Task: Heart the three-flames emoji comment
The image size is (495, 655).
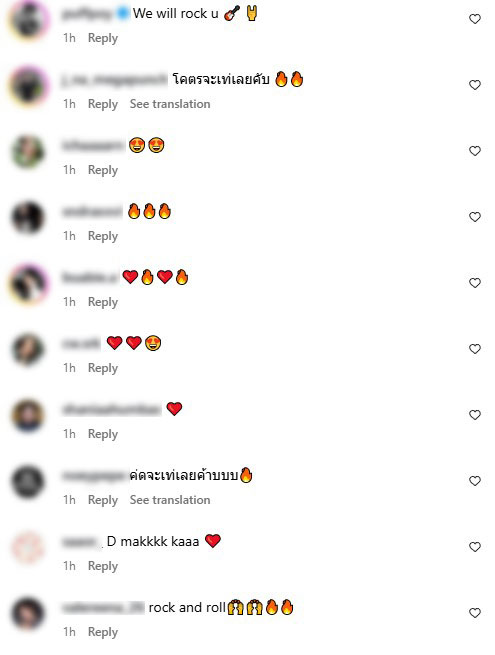Action: pos(475,217)
